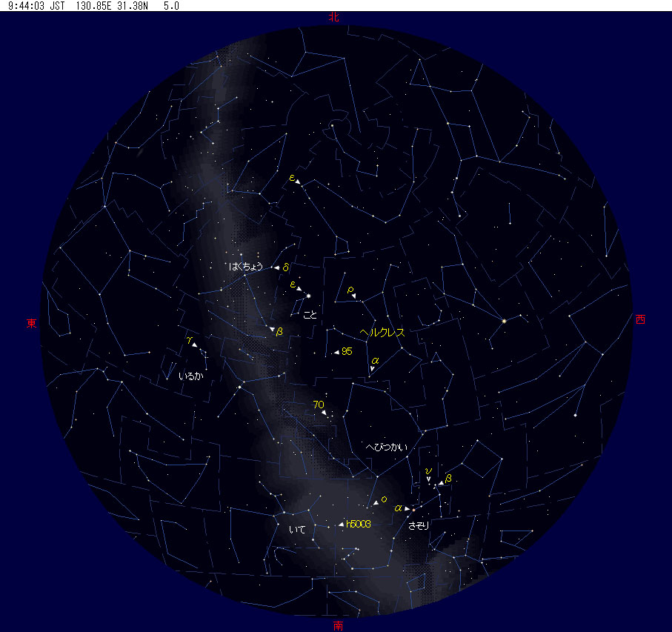This screenshot has height=632, width=672.
Task: Click the 95 star label
Action: tap(347, 352)
